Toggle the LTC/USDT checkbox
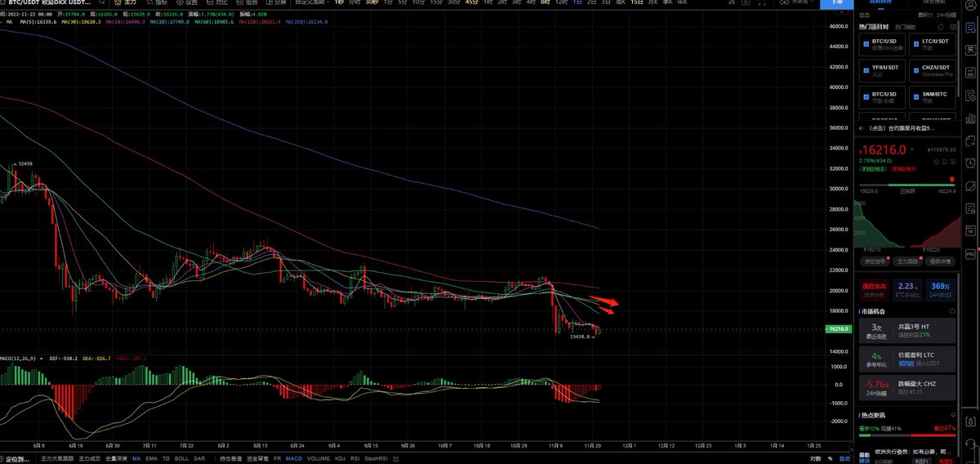The width and height of the screenshot is (980, 464). click(916, 43)
